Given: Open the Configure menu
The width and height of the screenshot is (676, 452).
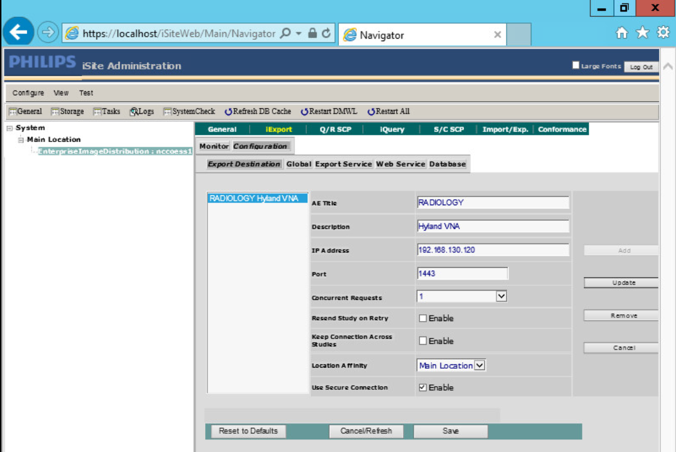Looking at the screenshot, I should click(x=28, y=93).
